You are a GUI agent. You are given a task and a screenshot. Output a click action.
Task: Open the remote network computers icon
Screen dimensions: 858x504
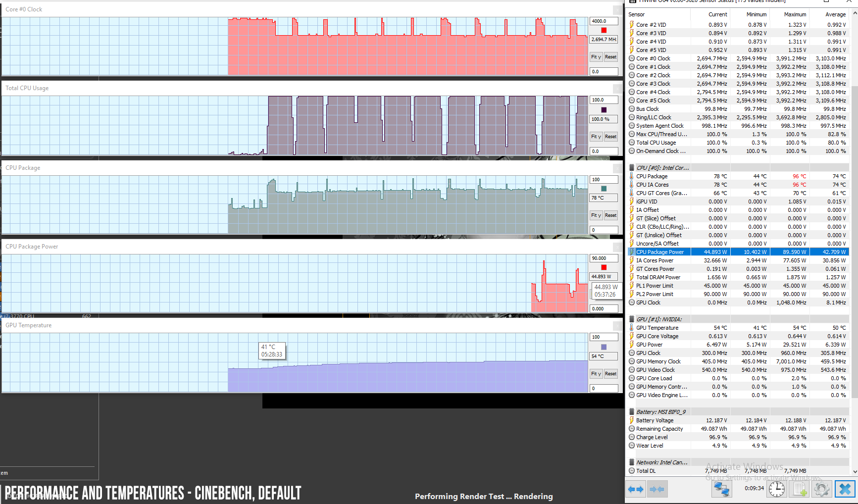pos(721,489)
